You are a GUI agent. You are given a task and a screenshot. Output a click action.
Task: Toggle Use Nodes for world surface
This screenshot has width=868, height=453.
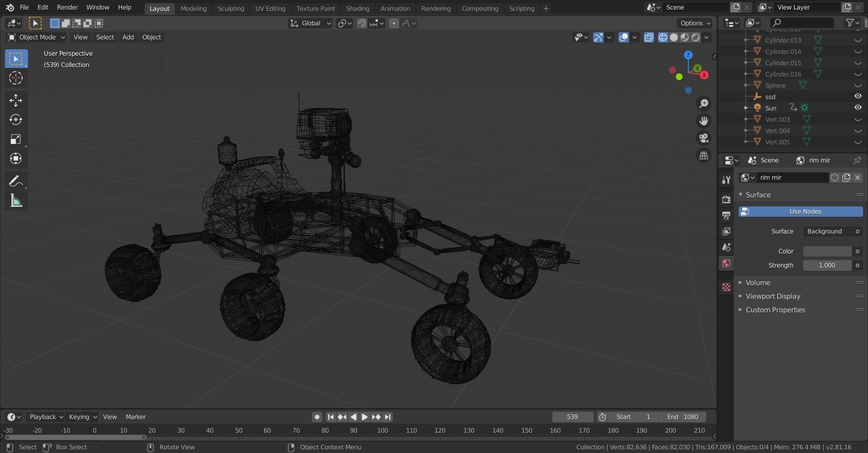[x=801, y=211]
